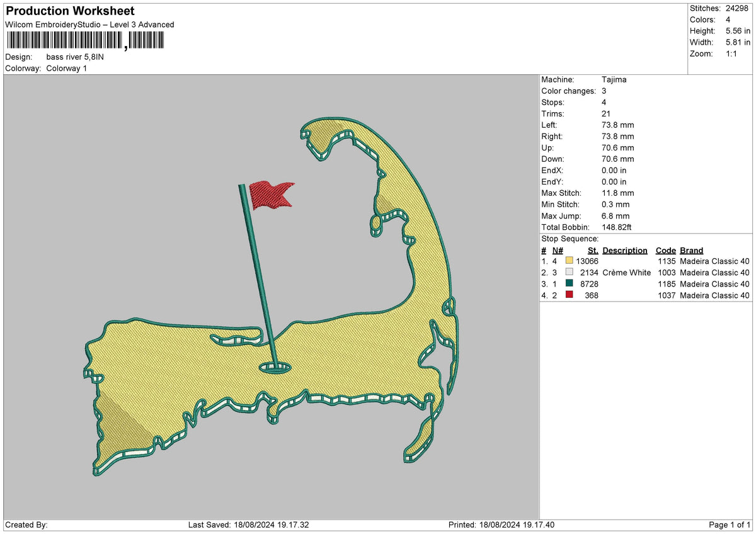Click thread code 1185
This screenshot has height=534, width=756.
tap(667, 284)
